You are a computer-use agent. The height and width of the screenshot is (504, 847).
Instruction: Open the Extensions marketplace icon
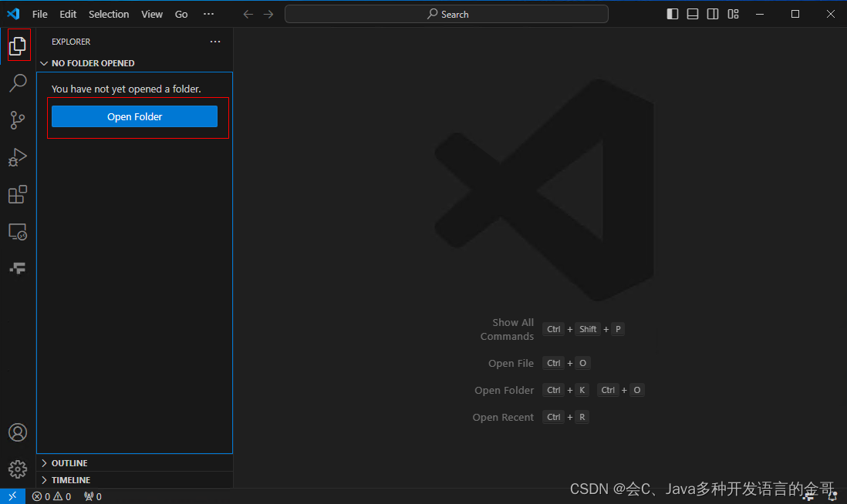pyautogui.click(x=18, y=194)
